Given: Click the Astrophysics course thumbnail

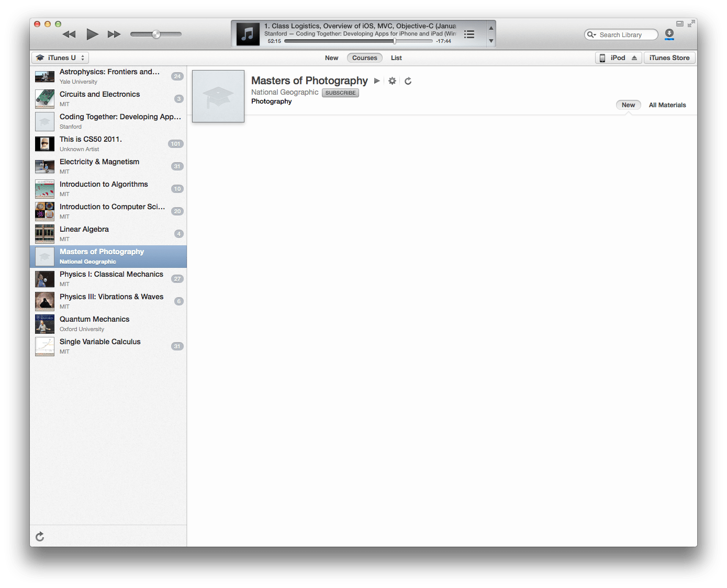Looking at the screenshot, I should click(x=44, y=77).
